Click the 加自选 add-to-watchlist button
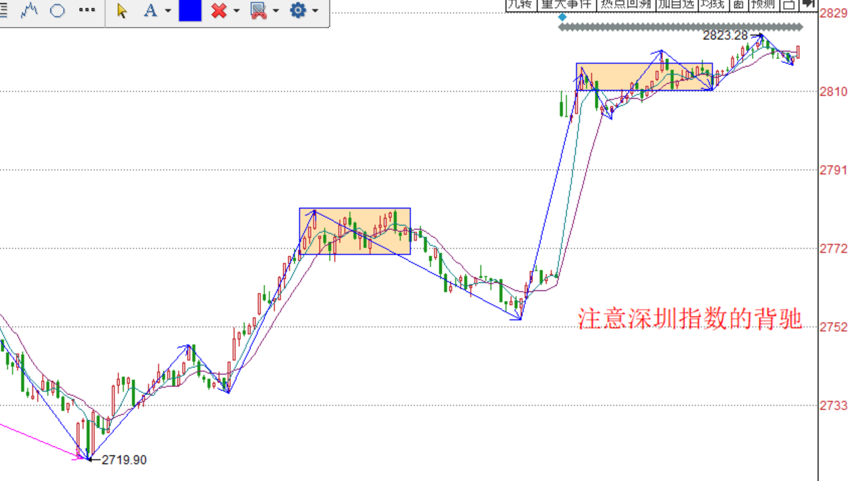868x481 pixels. click(676, 4)
